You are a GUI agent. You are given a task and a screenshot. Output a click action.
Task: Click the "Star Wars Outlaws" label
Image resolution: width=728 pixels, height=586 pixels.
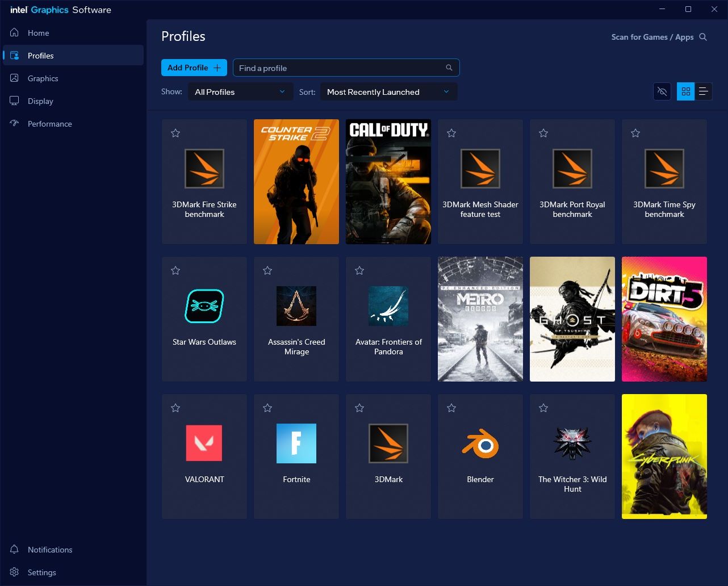click(204, 342)
